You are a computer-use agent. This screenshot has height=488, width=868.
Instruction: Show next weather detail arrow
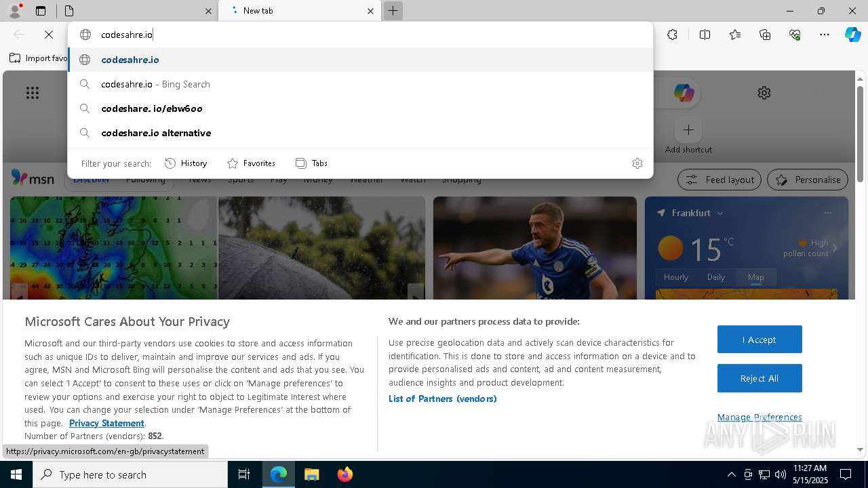tap(835, 249)
